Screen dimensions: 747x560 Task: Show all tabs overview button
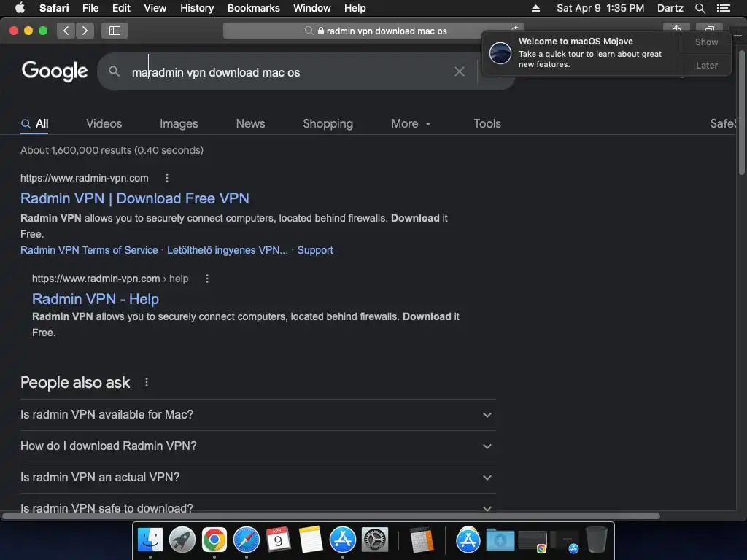click(709, 28)
